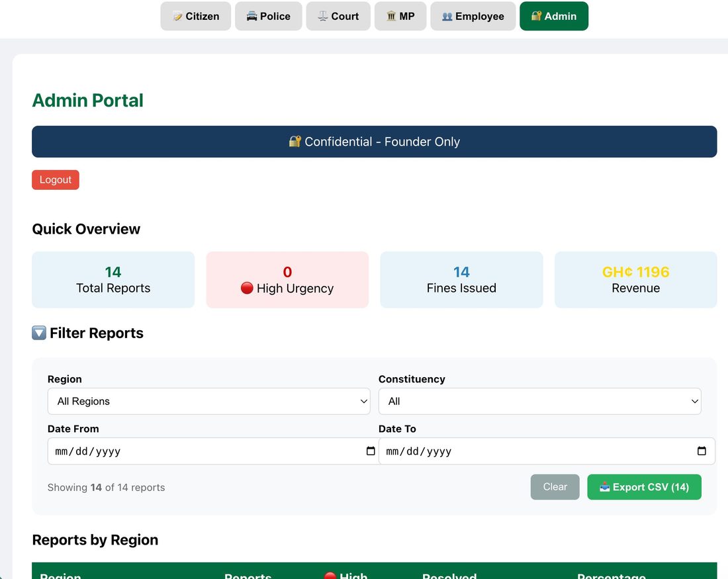
Task: Click the Confidential - Founder Only banner
Action: (x=374, y=142)
